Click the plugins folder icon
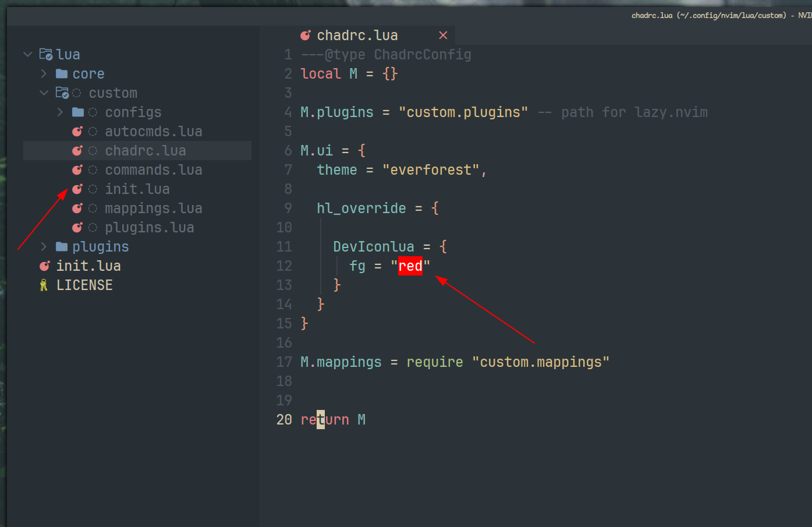 62,247
